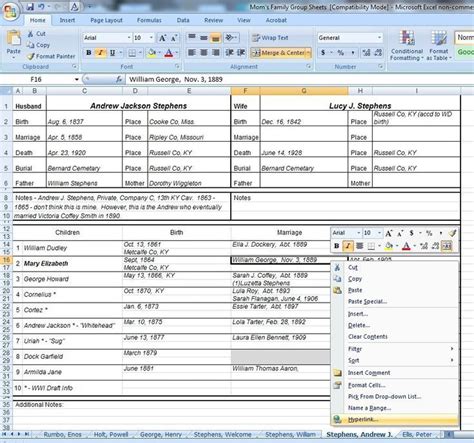Image resolution: width=474 pixels, height=443 pixels.
Task: Activate the Format Painter
Action: tap(51, 56)
